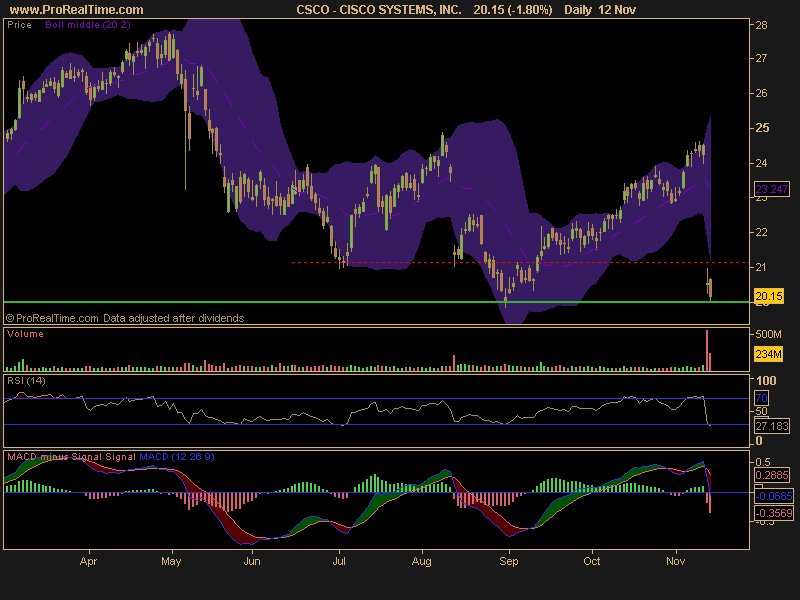Click the 21 price axis label
The width and height of the screenshot is (800, 600).
(x=762, y=267)
